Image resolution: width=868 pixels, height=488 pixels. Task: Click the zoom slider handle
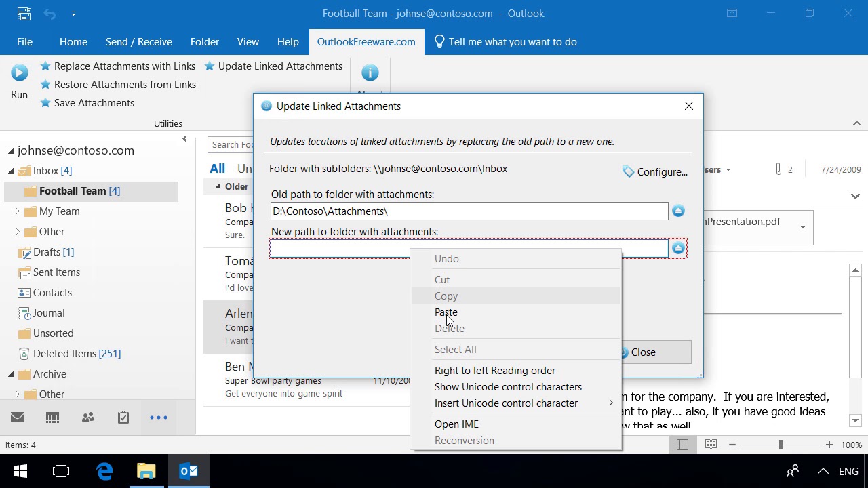click(x=781, y=445)
